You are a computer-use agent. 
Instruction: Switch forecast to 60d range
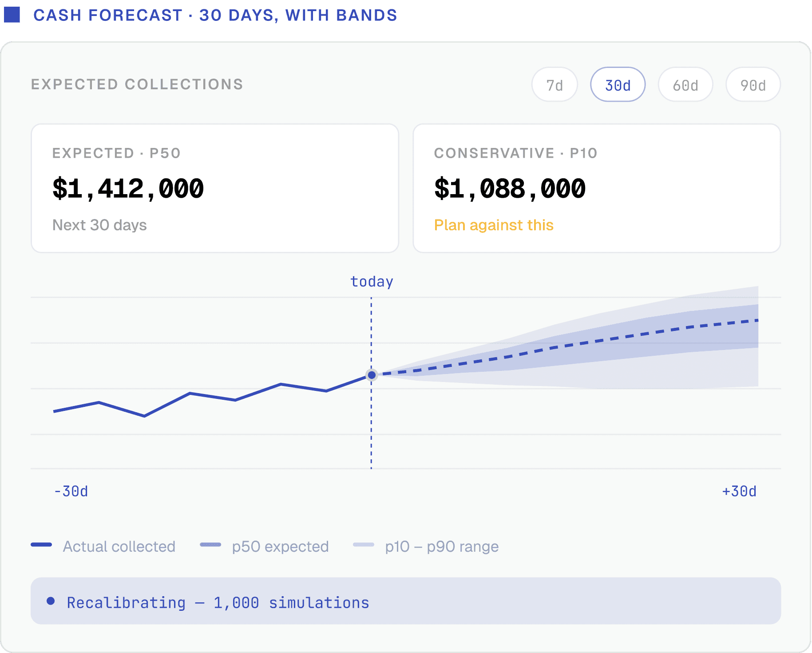click(685, 84)
